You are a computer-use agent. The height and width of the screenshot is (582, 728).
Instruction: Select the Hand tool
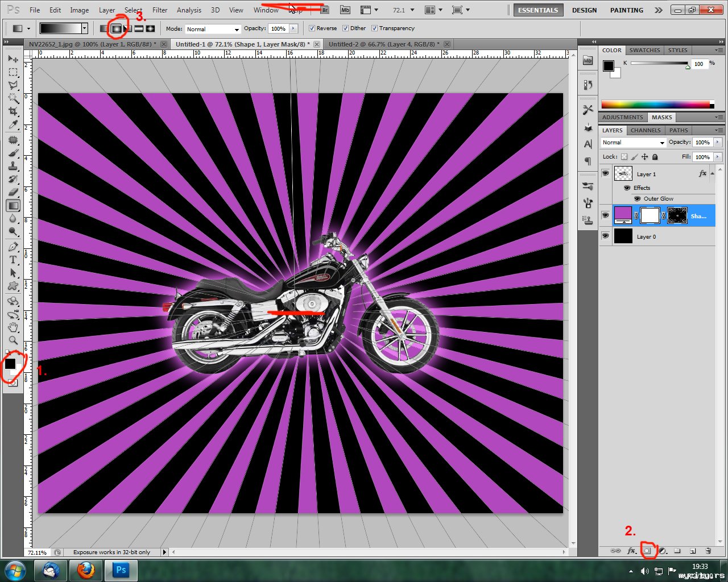tap(13, 327)
